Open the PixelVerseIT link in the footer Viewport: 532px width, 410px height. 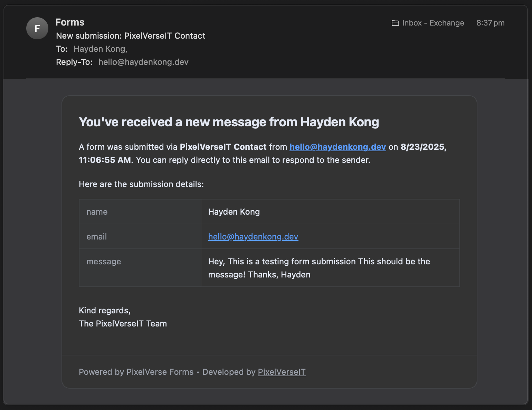(282, 372)
